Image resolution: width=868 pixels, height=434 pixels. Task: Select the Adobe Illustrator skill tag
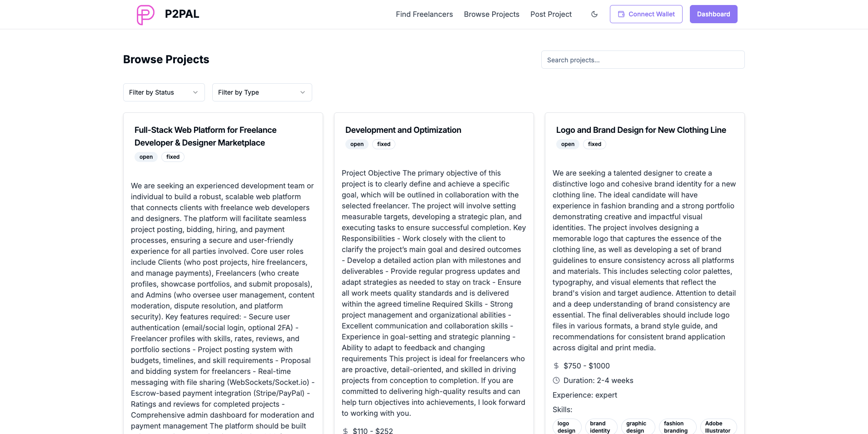(x=718, y=427)
